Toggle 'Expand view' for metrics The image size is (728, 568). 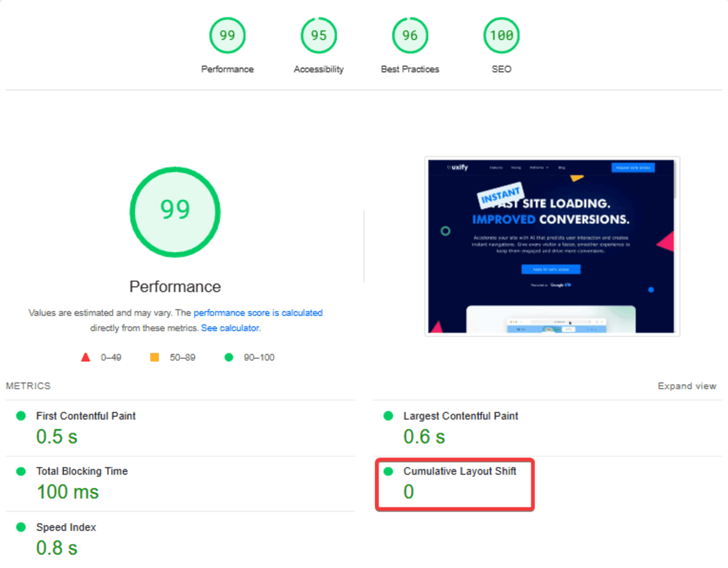click(687, 386)
